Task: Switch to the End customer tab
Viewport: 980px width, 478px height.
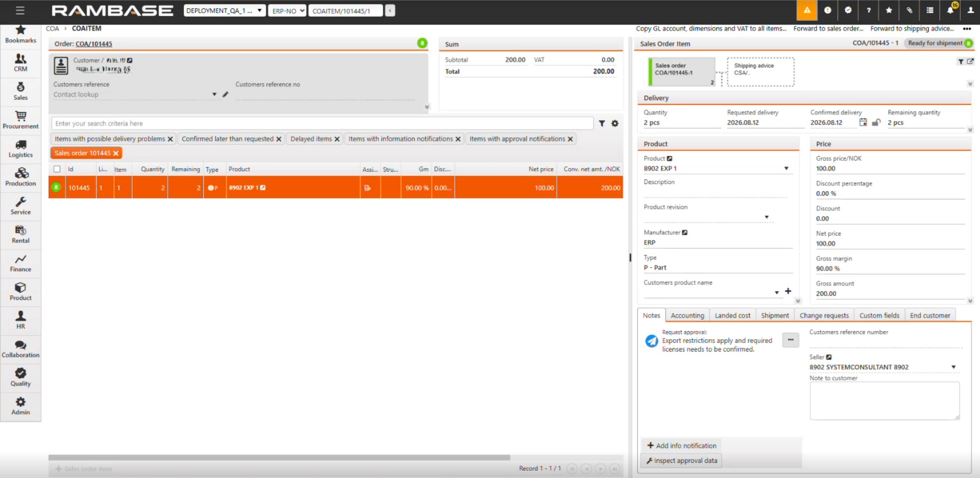Action: (930, 315)
